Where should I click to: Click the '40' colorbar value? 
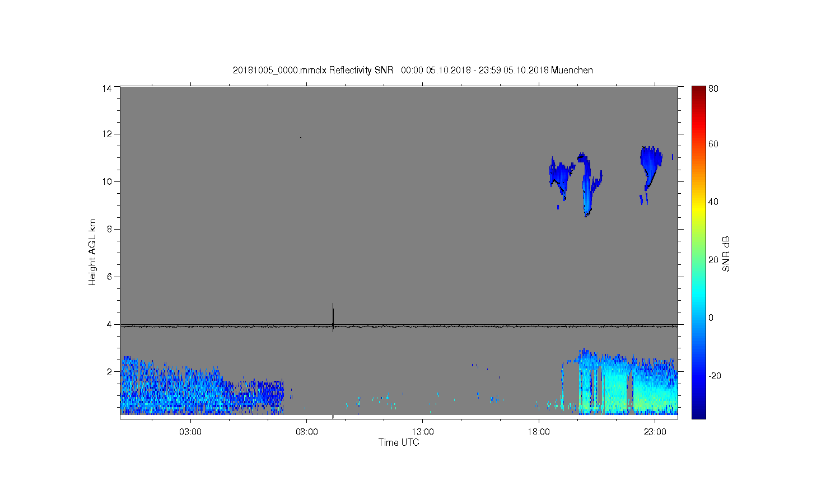click(713, 202)
